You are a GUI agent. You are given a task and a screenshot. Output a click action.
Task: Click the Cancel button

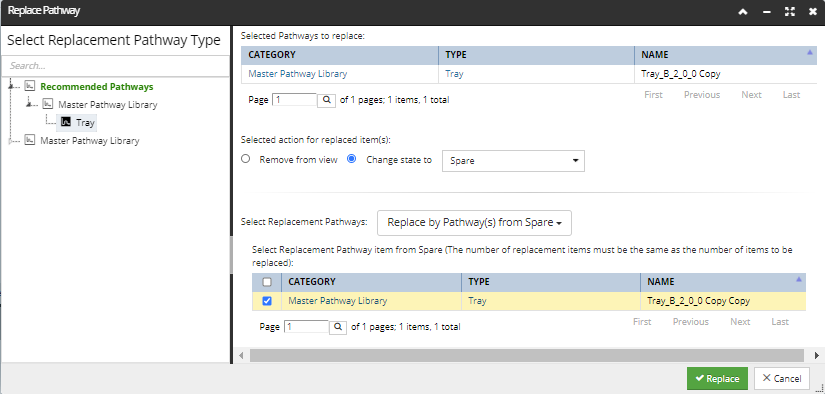[782, 378]
